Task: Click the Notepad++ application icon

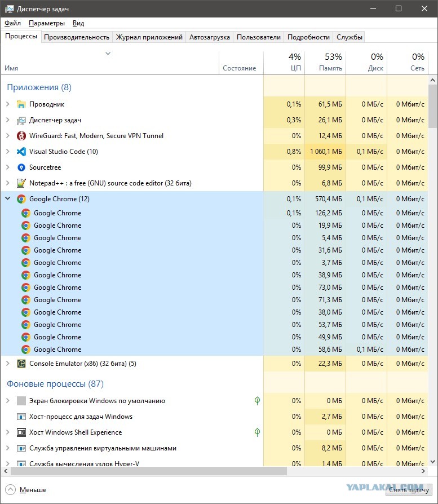Action: coord(21,183)
